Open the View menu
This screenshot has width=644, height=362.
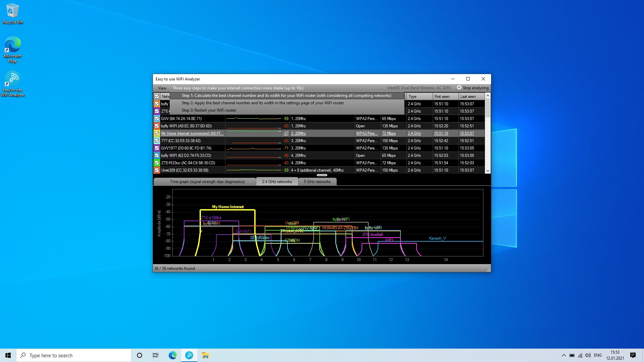point(162,88)
